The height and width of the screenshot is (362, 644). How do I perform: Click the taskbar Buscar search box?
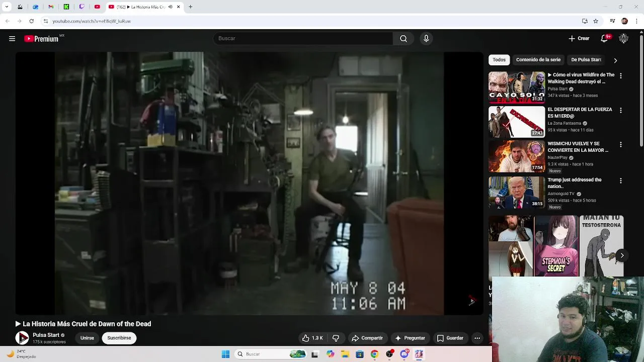coord(271,354)
